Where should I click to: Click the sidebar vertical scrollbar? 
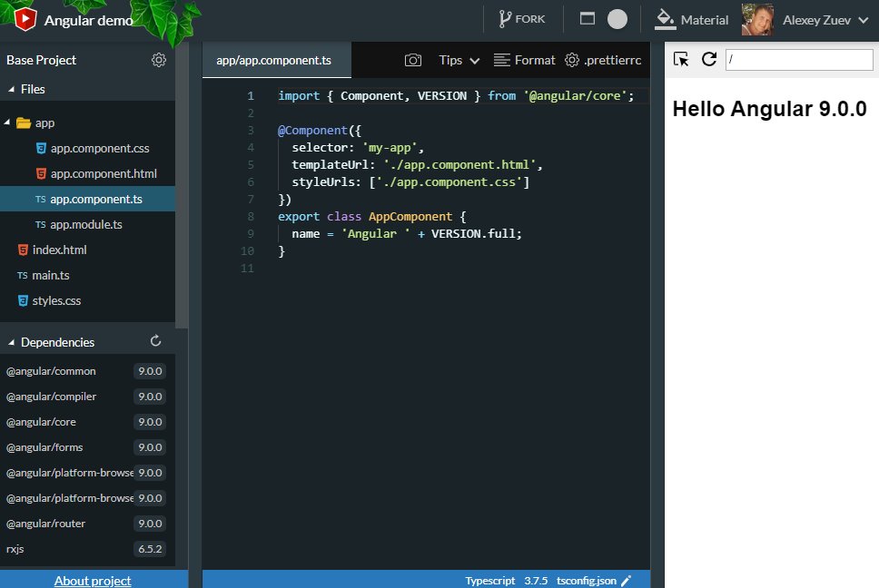181,185
